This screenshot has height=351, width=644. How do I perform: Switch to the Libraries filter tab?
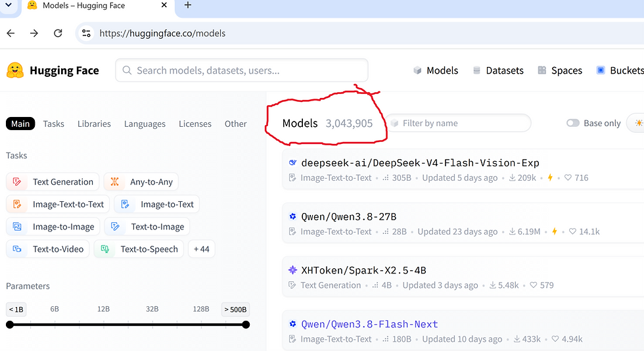pos(94,124)
